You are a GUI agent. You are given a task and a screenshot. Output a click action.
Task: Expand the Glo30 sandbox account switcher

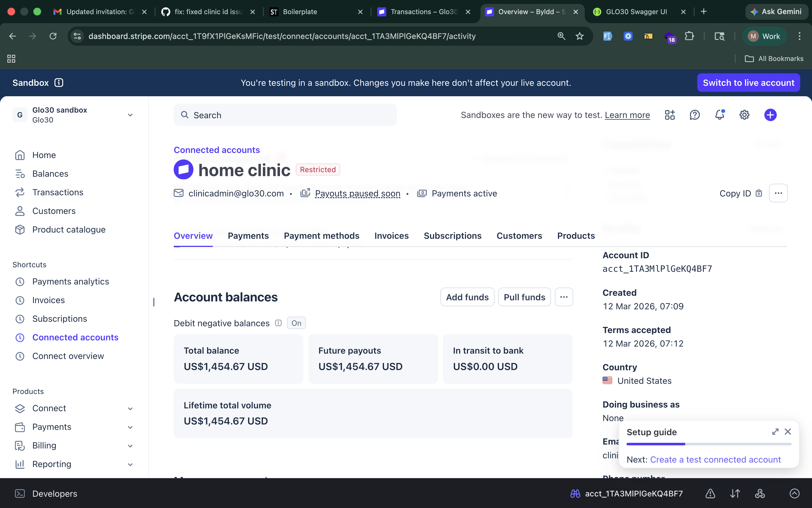(130, 115)
